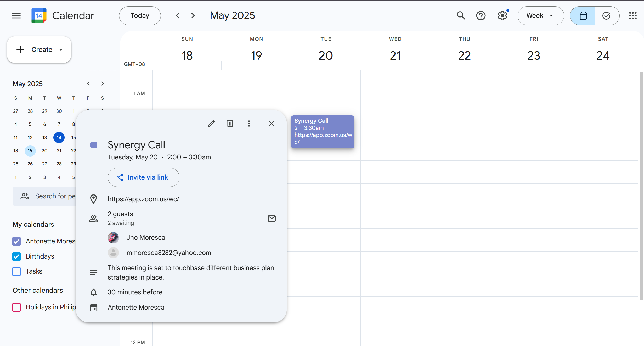
Task: Uncheck the Birthdays calendar checkbox
Action: point(16,256)
